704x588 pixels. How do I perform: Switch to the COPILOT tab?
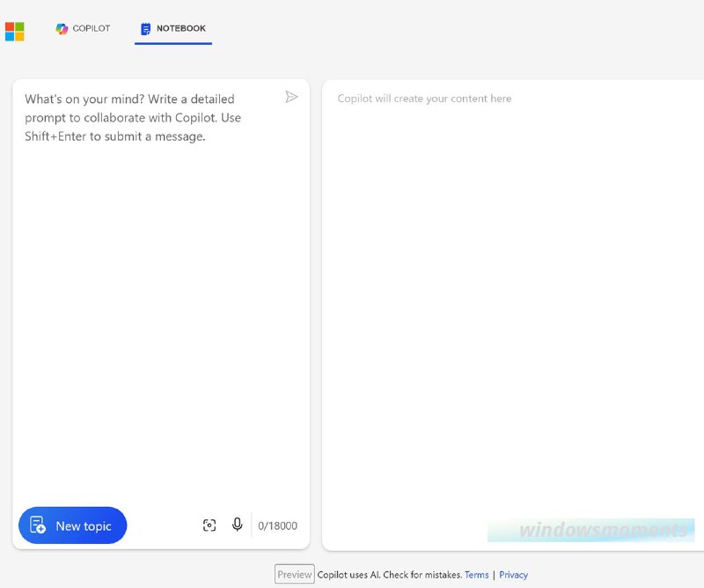tap(83, 28)
